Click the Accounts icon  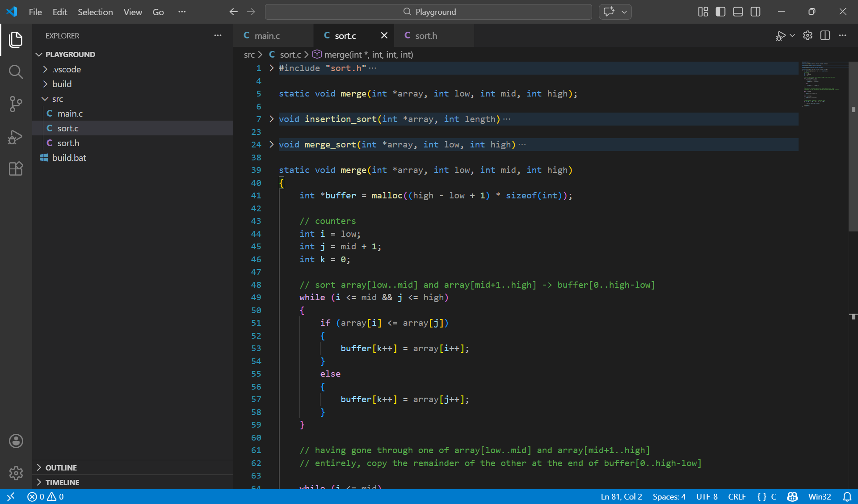16,441
